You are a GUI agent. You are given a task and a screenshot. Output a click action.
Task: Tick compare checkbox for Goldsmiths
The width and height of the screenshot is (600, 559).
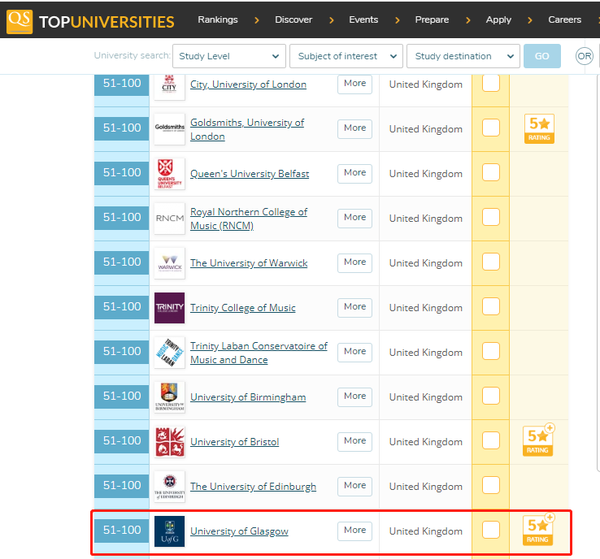[x=491, y=128]
